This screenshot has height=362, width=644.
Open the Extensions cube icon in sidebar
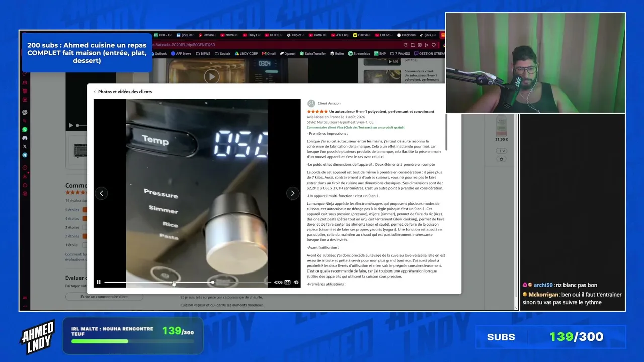click(x=25, y=185)
